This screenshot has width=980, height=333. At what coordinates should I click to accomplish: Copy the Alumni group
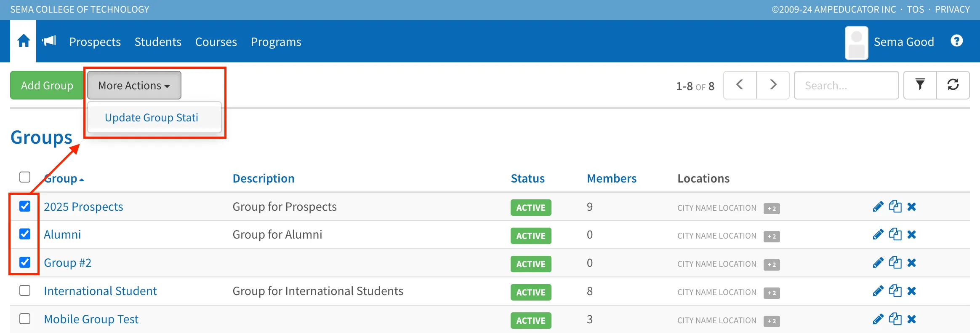[895, 234]
